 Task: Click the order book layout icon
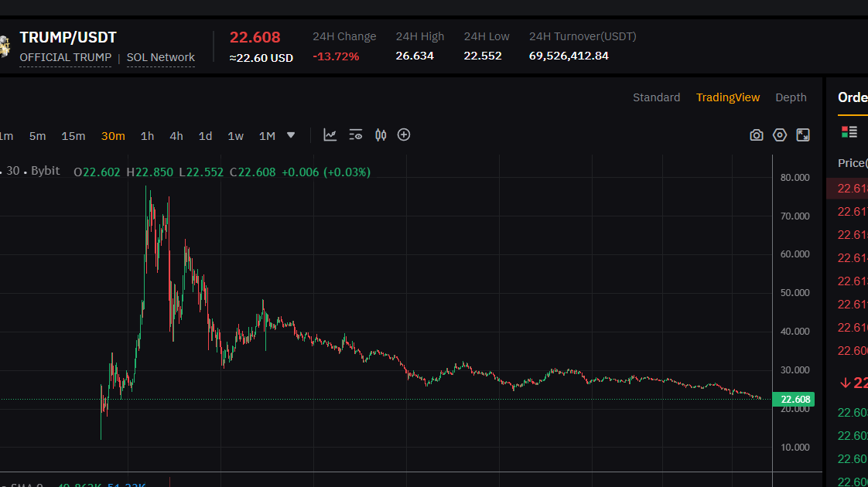tap(849, 132)
